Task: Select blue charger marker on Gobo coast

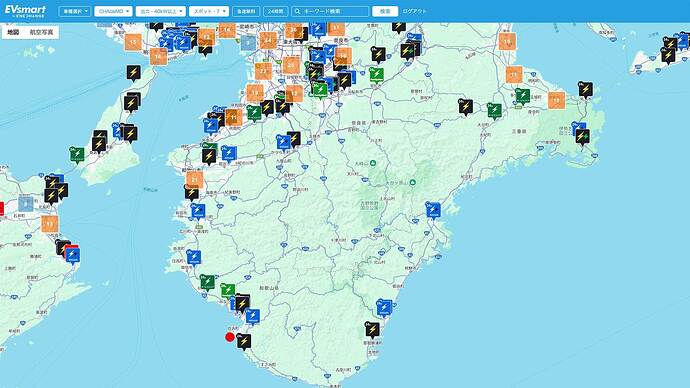Action: [x=194, y=258]
